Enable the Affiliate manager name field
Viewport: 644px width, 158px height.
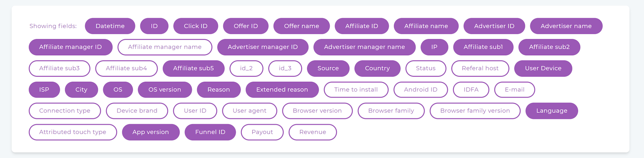coord(165,47)
